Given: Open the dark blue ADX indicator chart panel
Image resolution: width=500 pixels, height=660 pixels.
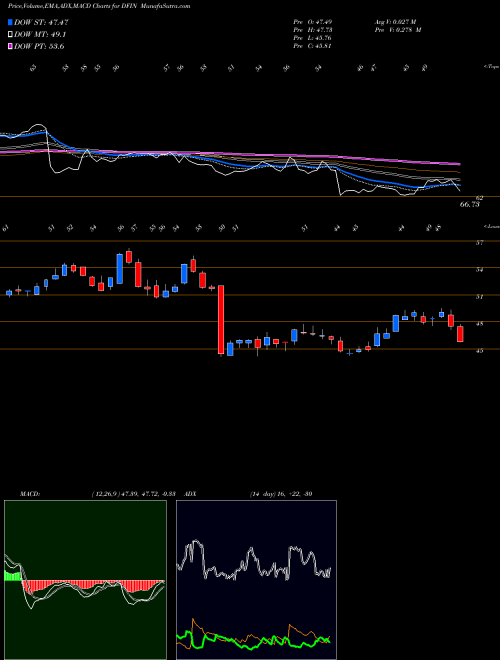Looking at the screenshot, I should [256, 580].
